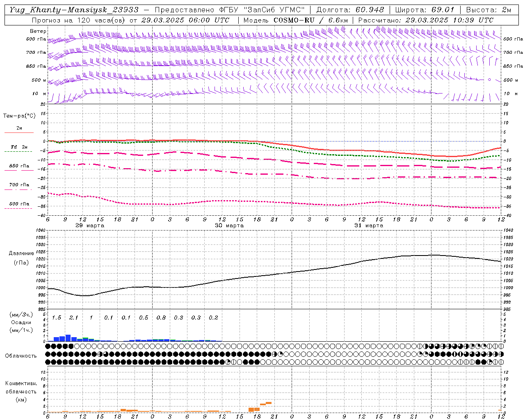Screen dimensions: 525x420
Task: Select the Td 2м legend entry
Action: click(19, 147)
